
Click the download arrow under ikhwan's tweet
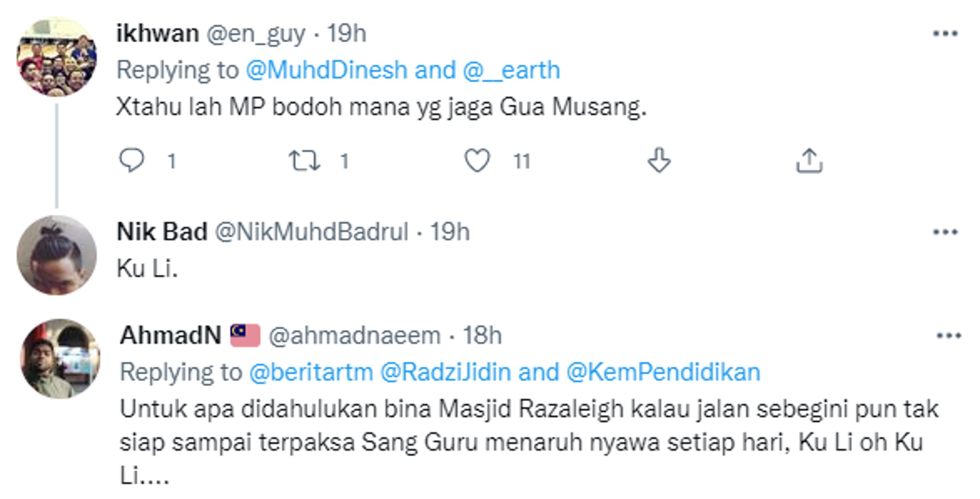[659, 161]
